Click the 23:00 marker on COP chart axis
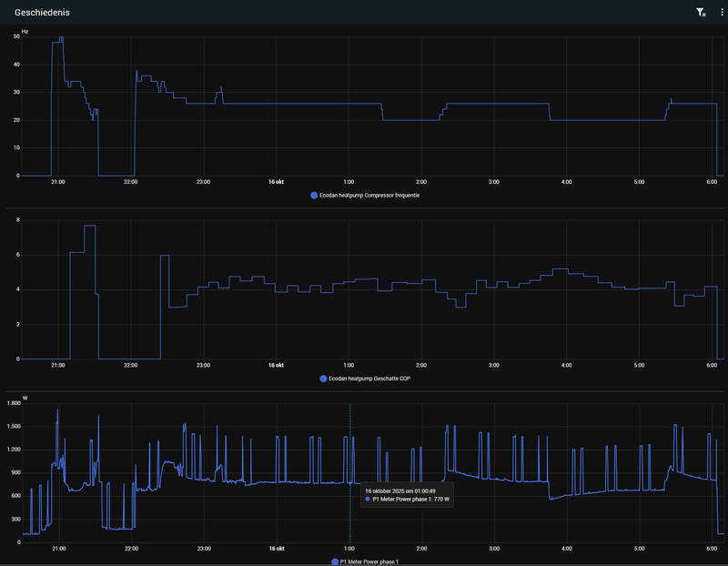Image resolution: width=728 pixels, height=566 pixels. tap(203, 366)
